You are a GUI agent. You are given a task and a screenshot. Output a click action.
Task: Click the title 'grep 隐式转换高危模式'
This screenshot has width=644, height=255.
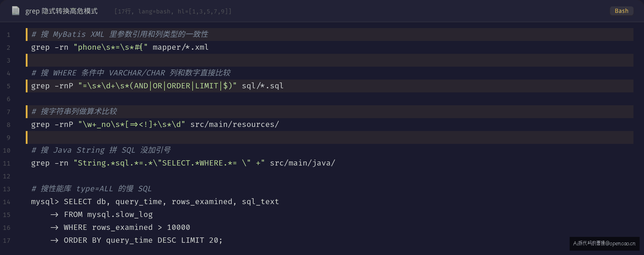click(61, 11)
